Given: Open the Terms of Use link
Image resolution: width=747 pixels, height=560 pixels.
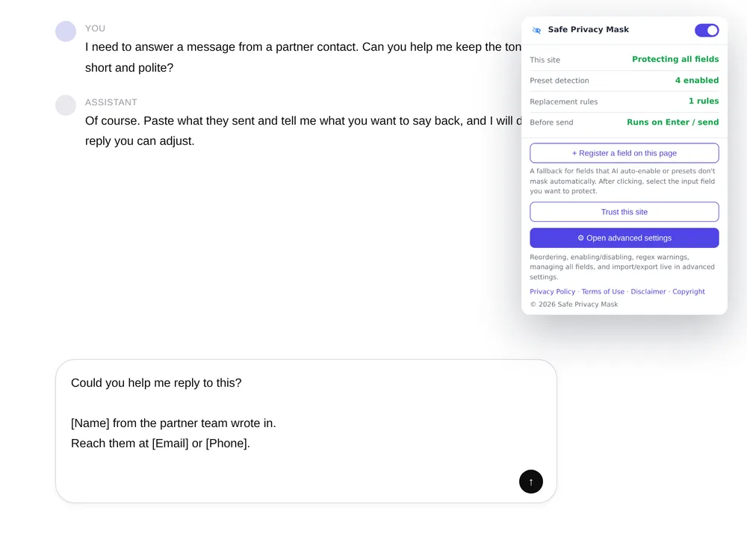Looking at the screenshot, I should tap(603, 291).
